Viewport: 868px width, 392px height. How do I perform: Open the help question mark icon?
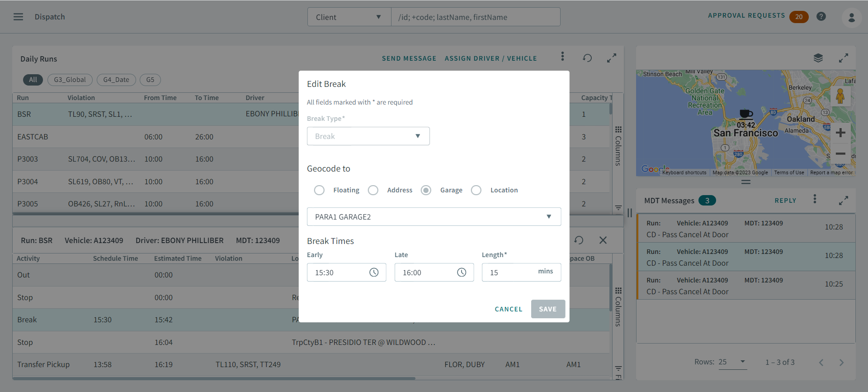[821, 17]
